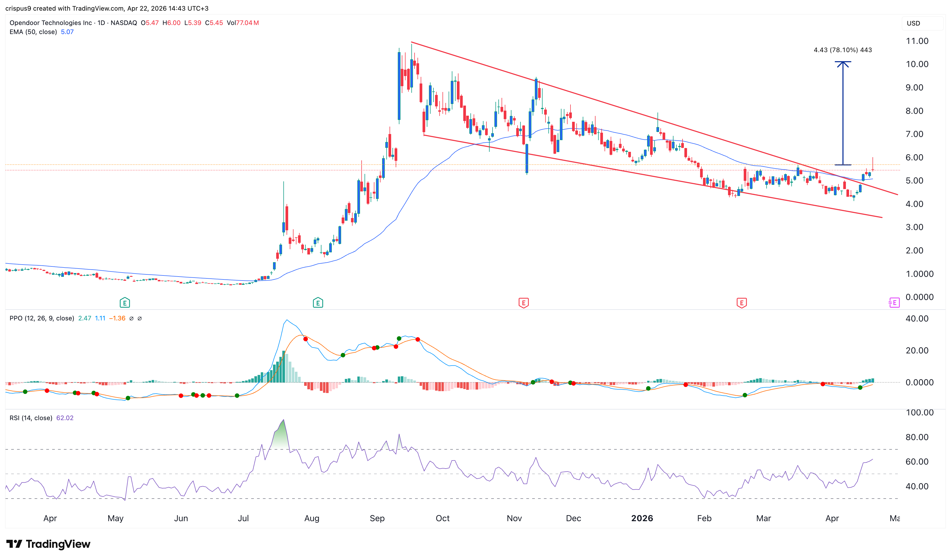Click the red earnings E marker near November
The width and height of the screenshot is (951, 560).
point(523,303)
